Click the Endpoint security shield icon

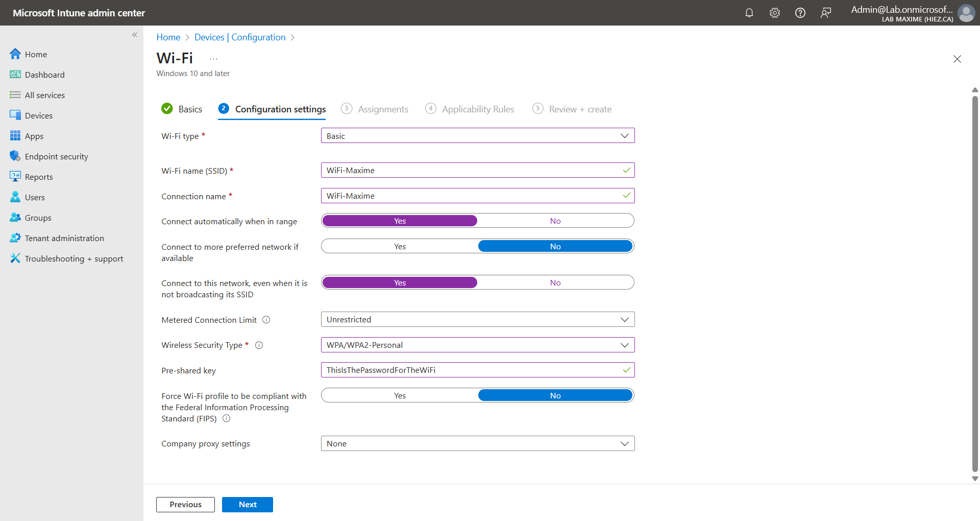[15, 156]
